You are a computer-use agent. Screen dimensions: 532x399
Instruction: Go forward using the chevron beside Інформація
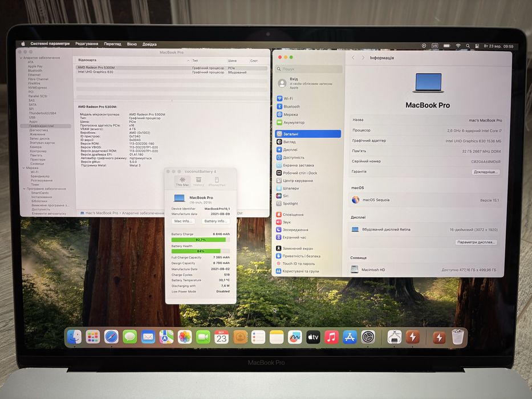363,58
